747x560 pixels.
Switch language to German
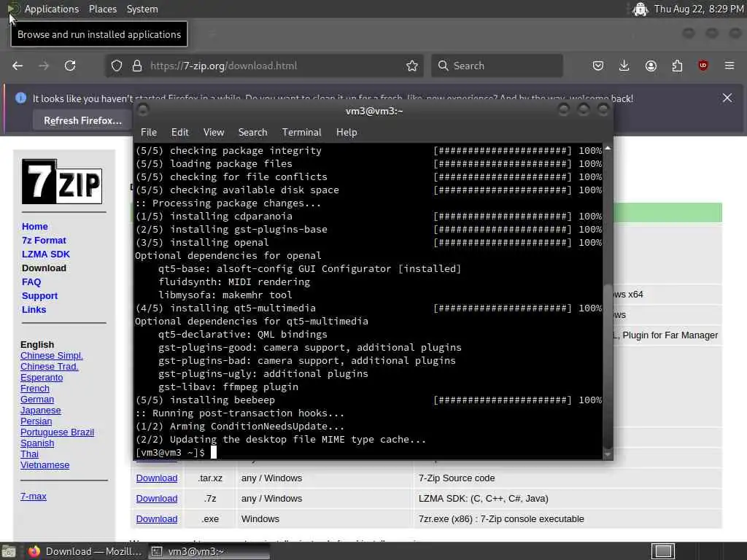37,400
